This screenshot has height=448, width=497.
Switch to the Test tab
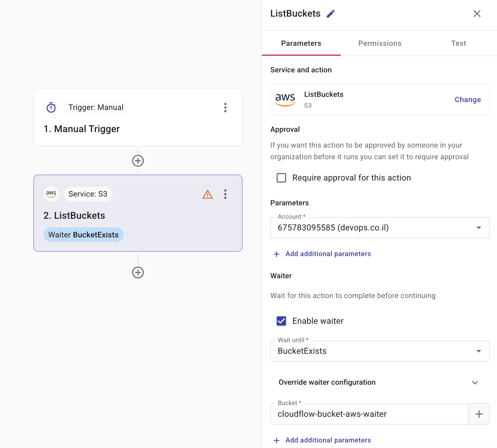[458, 43]
